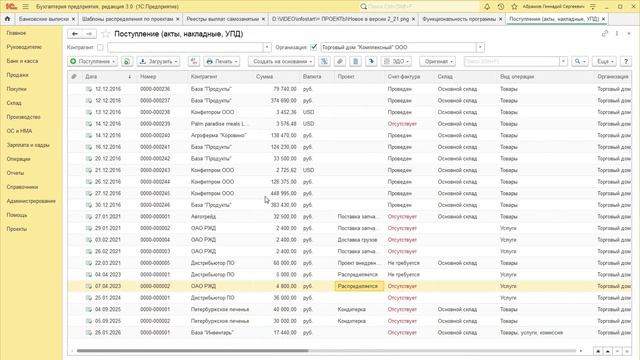Toggle the Контрагент filter checkbox

pos(100,47)
